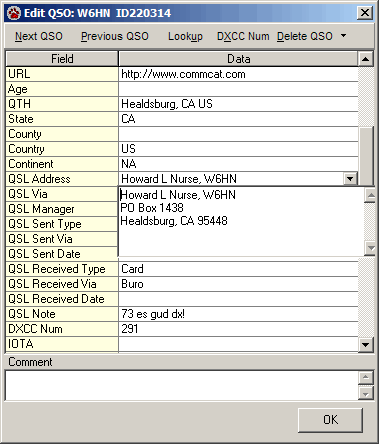Viewport: 379px width, 444px height.
Task: Edit DXCC Num value 291
Action: [x=238, y=329]
